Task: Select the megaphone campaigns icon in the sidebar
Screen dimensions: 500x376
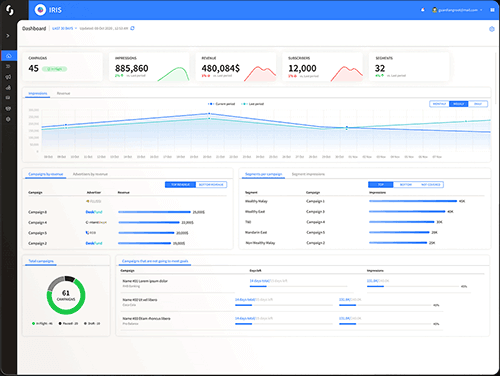Action: [8, 77]
